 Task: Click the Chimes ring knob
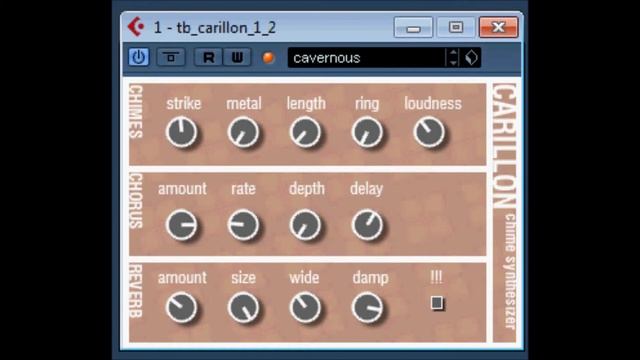click(367, 132)
